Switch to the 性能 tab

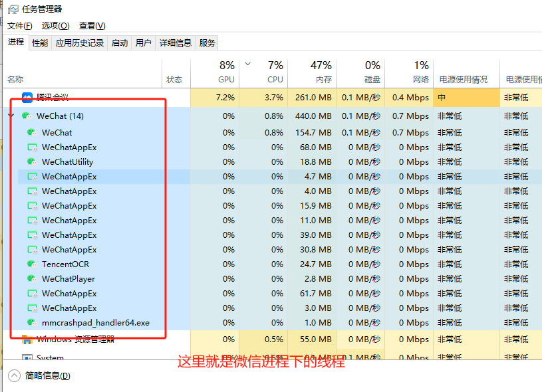click(x=40, y=43)
